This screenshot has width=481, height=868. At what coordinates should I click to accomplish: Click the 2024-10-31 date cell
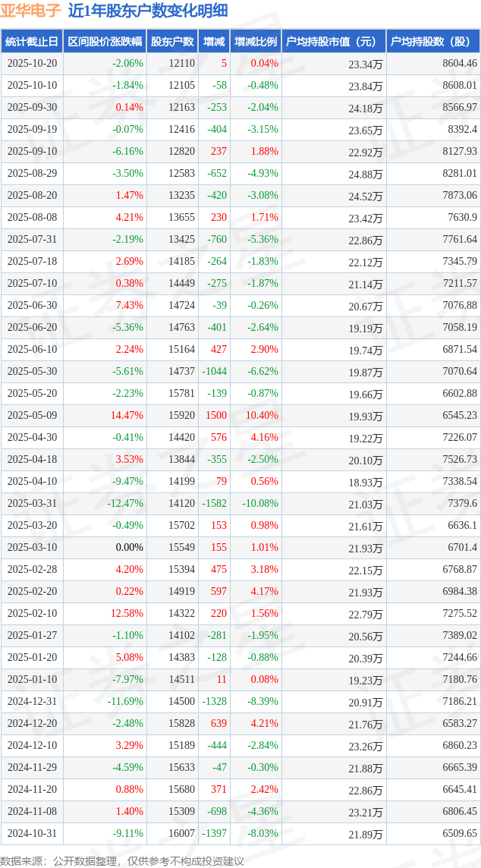click(32, 834)
